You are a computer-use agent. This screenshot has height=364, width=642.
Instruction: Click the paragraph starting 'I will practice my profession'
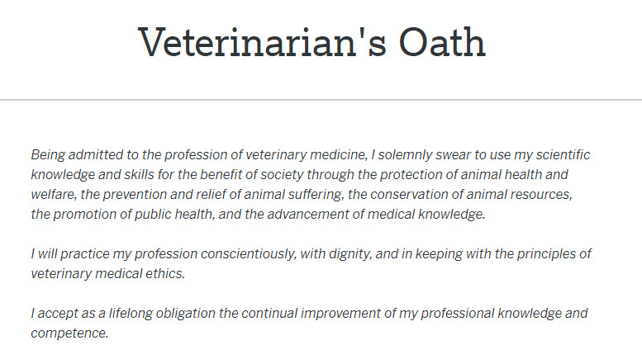pyautogui.click(x=311, y=263)
